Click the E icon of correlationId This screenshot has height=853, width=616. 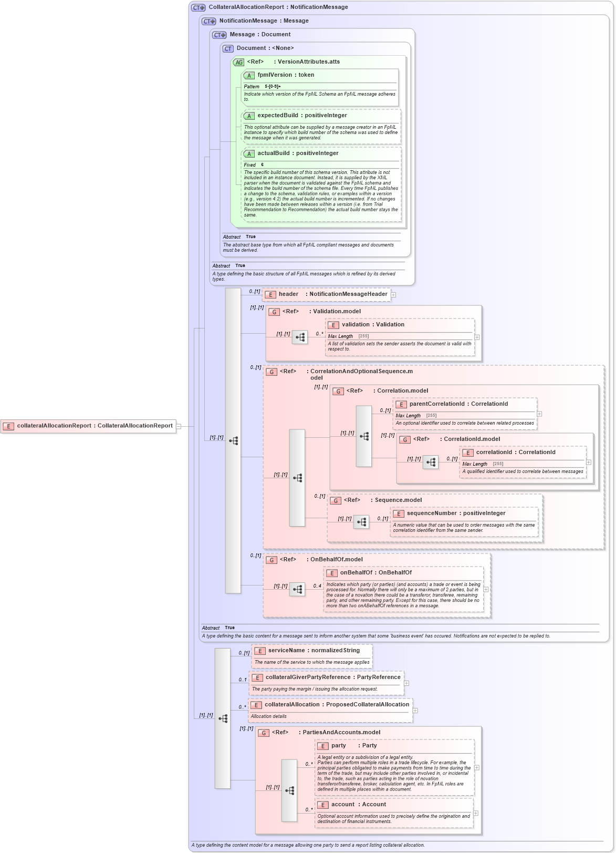click(468, 453)
